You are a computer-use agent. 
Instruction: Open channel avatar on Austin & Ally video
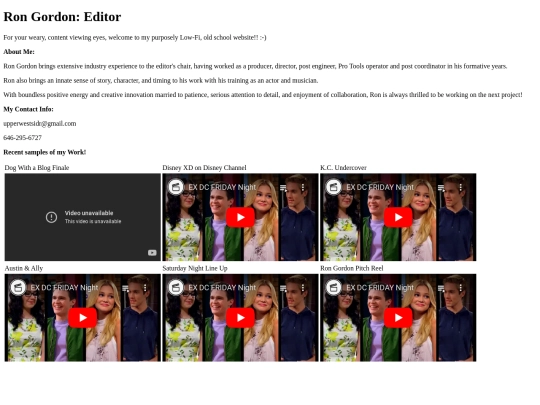click(18, 287)
